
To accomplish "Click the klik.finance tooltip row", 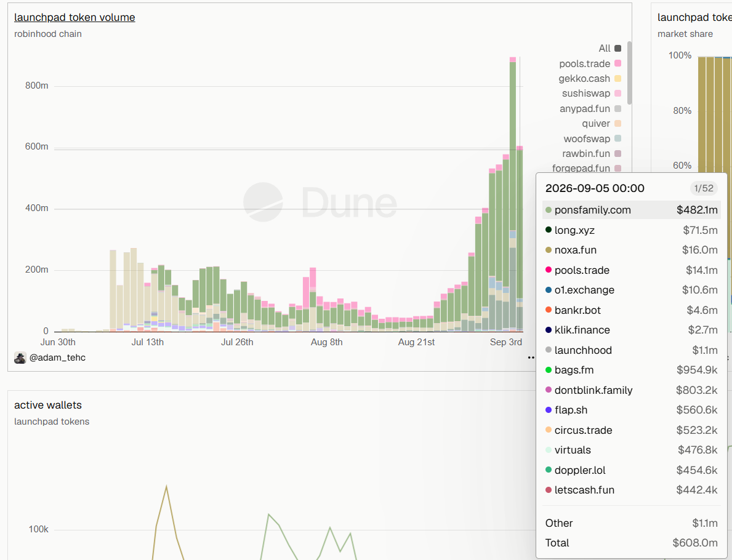I will (x=632, y=330).
